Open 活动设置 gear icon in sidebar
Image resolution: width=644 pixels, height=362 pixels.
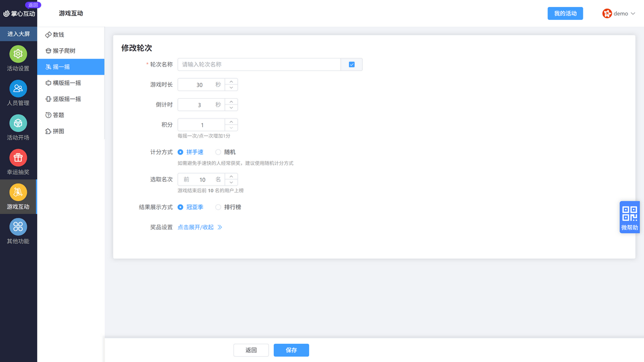coord(18,54)
